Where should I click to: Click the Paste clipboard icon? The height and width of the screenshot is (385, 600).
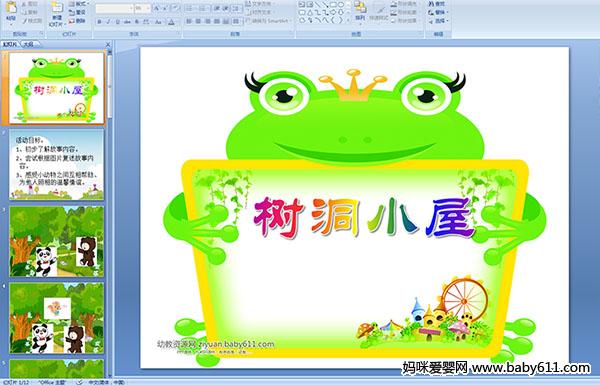pyautogui.click(x=11, y=8)
